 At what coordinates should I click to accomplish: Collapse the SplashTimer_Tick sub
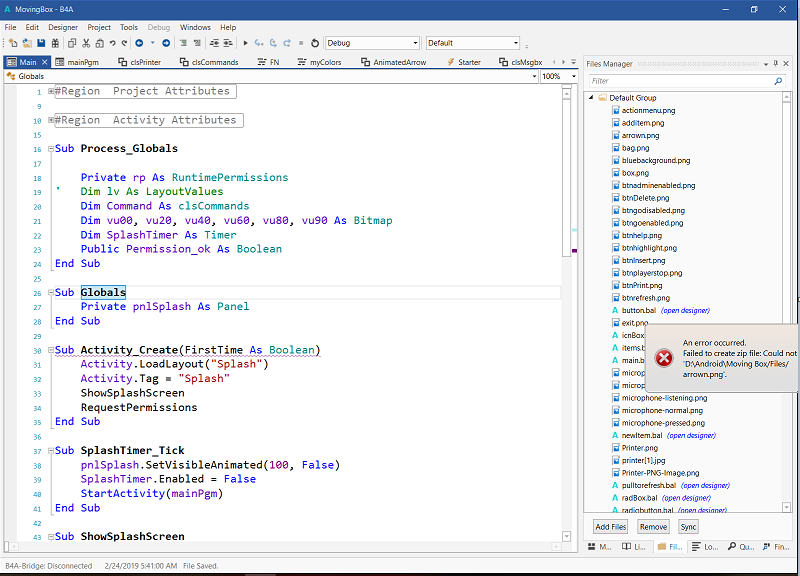pyautogui.click(x=51, y=450)
